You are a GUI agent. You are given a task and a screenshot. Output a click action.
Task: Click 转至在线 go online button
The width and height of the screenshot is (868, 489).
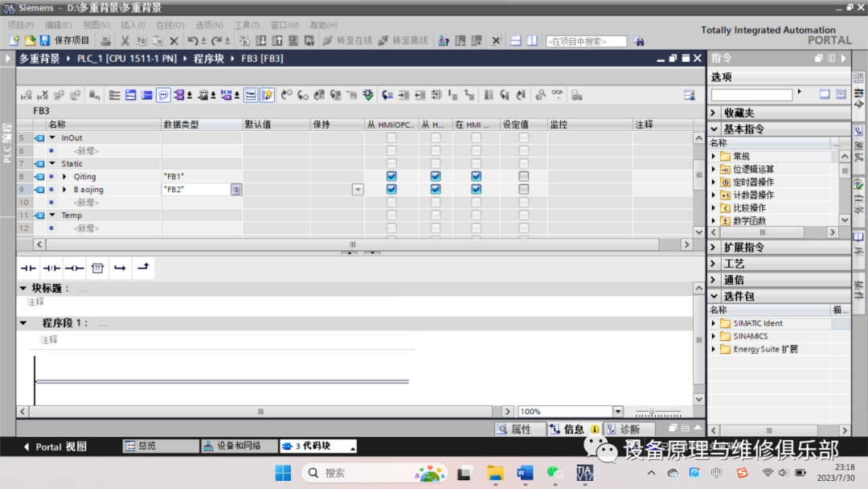click(x=347, y=40)
